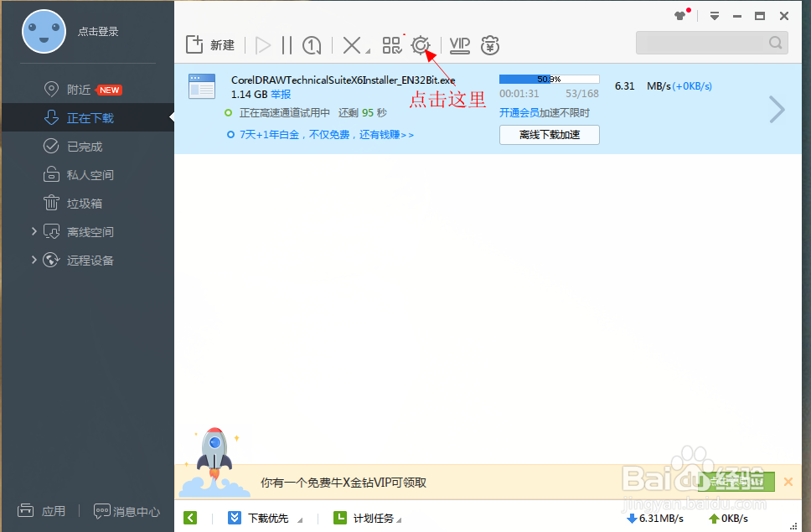
Task: Open the QR code grid icon
Action: (392, 45)
